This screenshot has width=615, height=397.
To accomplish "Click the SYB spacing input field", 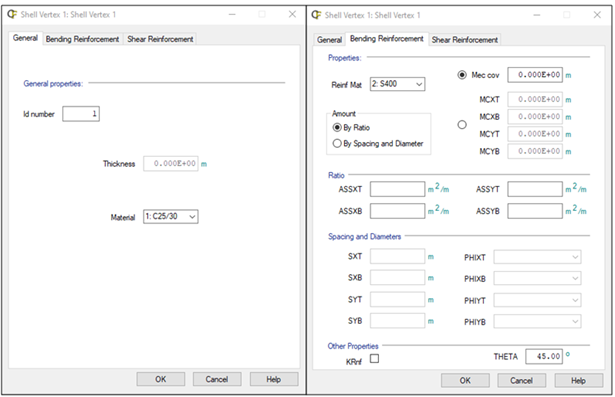I will pyautogui.click(x=397, y=321).
